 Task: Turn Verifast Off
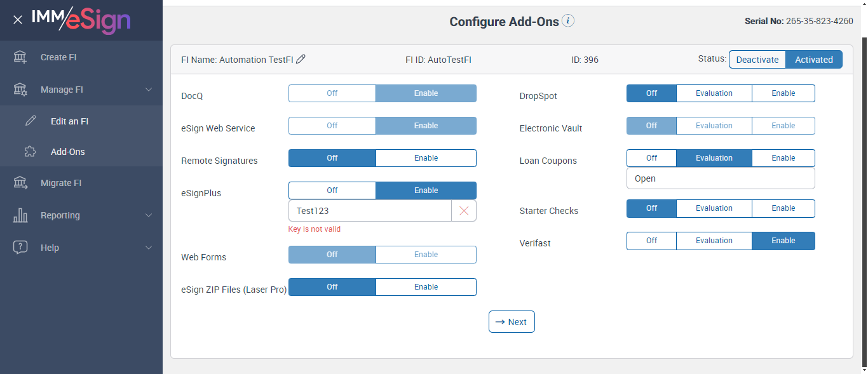point(651,241)
